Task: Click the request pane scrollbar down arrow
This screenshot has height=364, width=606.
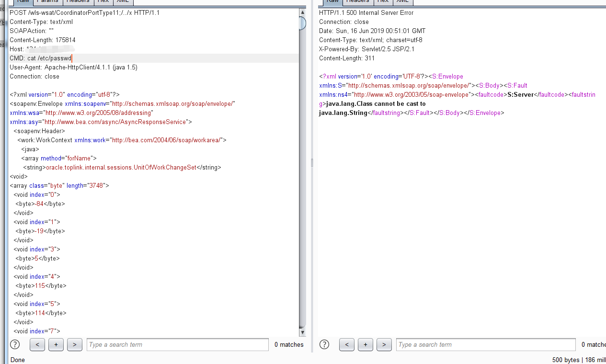Action: (x=302, y=332)
